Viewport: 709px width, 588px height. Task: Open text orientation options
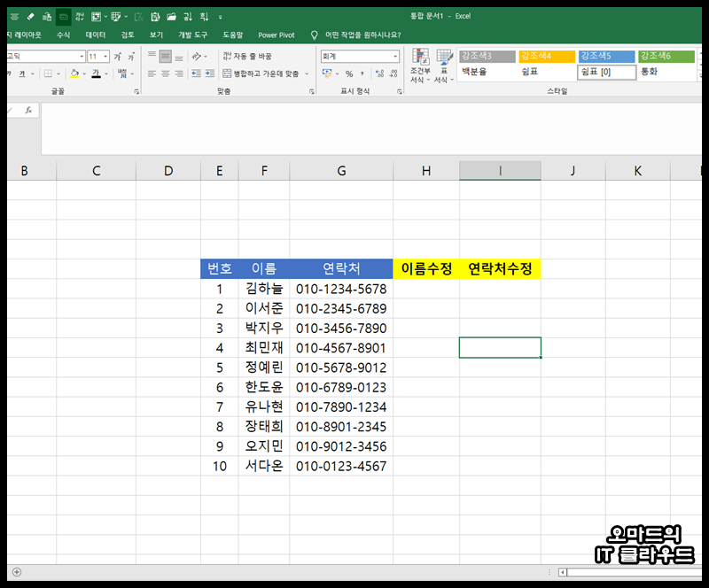point(199,56)
